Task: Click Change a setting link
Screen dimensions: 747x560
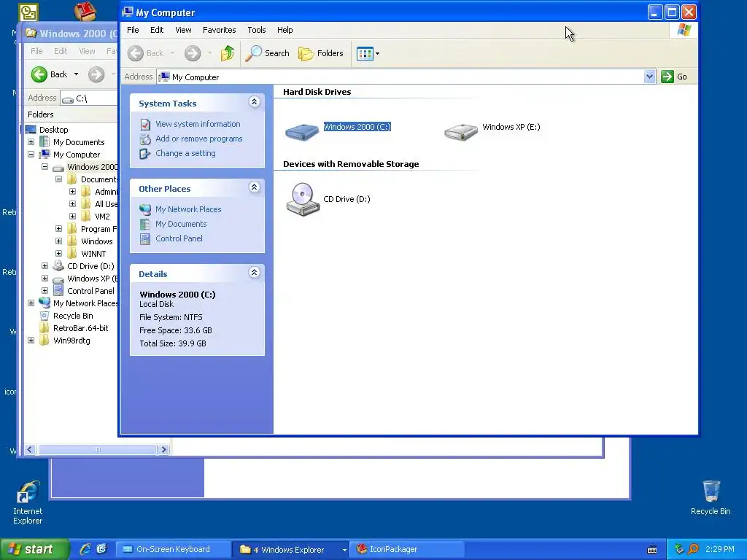Action: pos(185,153)
